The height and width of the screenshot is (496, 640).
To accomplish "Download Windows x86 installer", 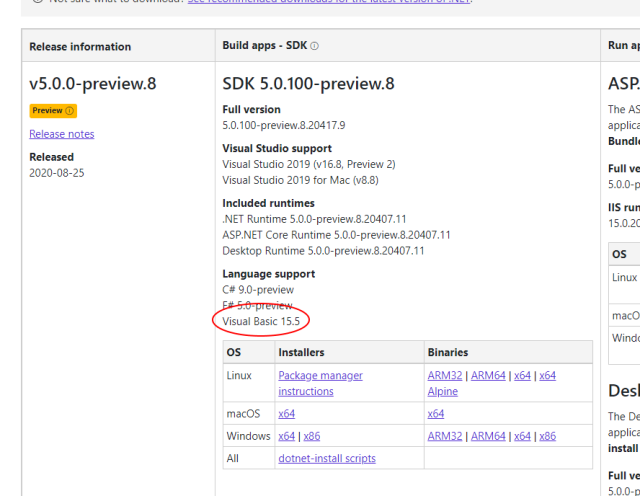I will click(x=312, y=436).
